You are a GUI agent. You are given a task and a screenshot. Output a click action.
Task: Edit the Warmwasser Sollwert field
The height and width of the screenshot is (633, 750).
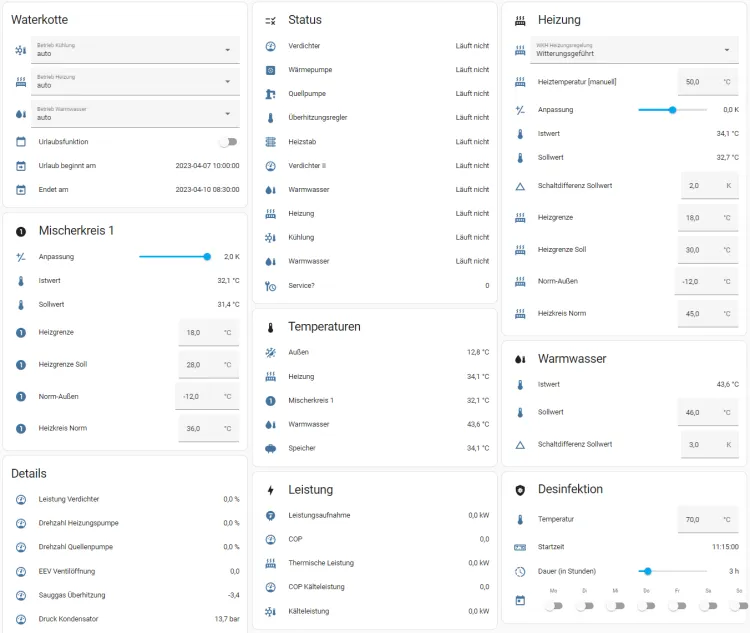click(708, 412)
